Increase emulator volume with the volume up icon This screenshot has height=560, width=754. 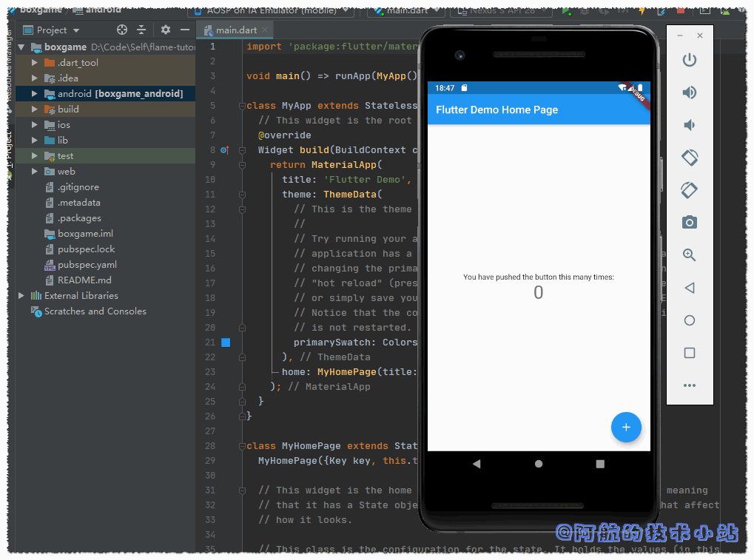(x=689, y=92)
